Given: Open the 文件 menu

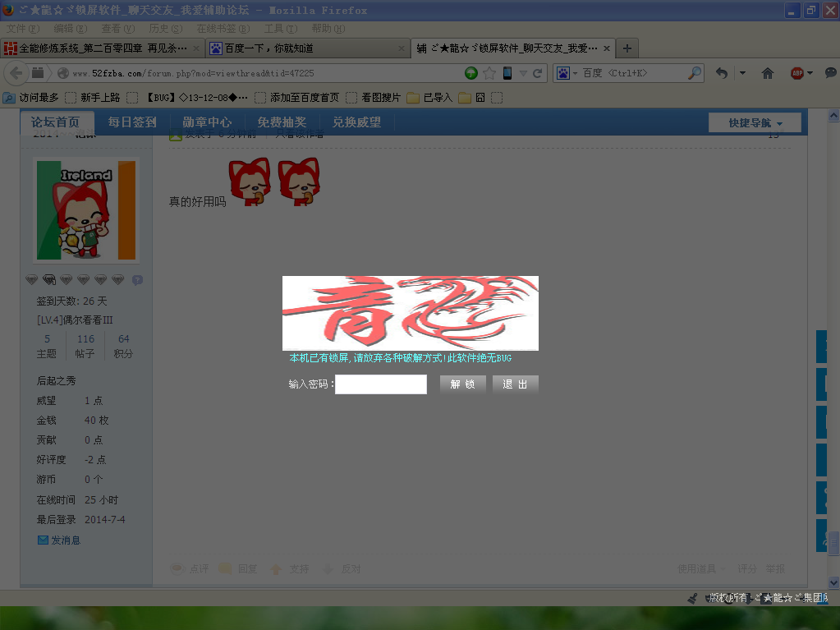Looking at the screenshot, I should click(x=22, y=29).
